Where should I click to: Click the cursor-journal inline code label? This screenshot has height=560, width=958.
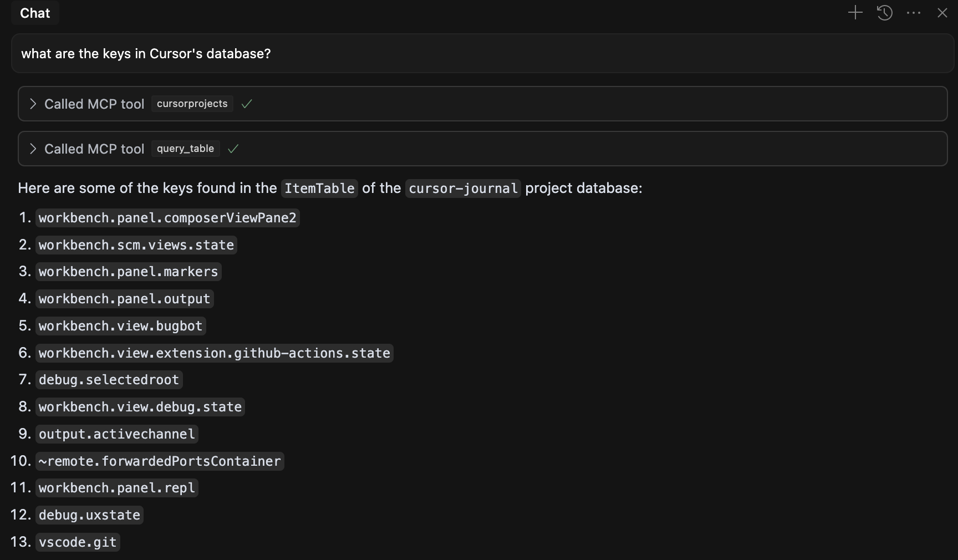[463, 189]
